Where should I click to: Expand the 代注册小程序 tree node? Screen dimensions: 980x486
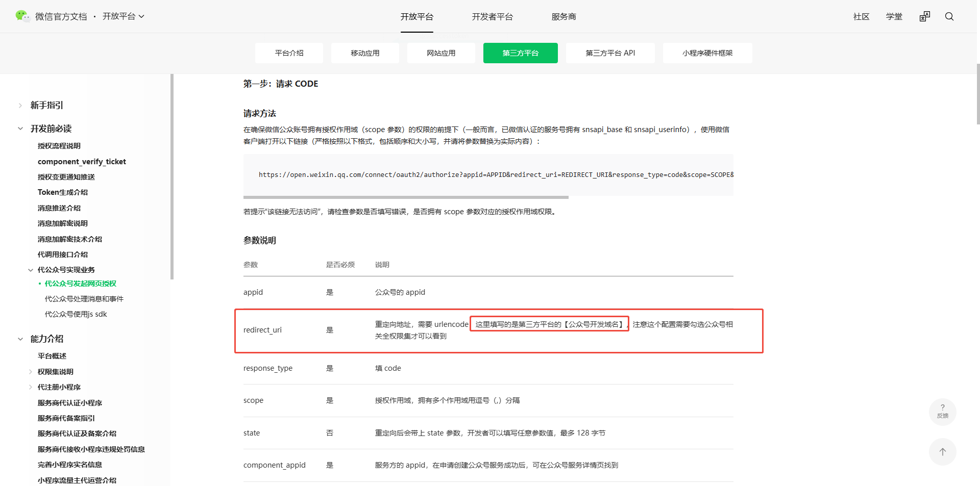31,387
